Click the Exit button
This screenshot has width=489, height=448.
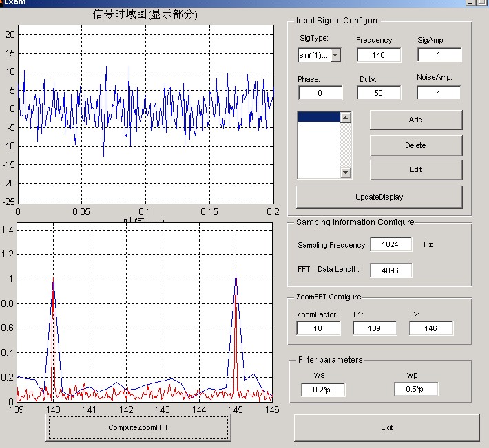386,427
